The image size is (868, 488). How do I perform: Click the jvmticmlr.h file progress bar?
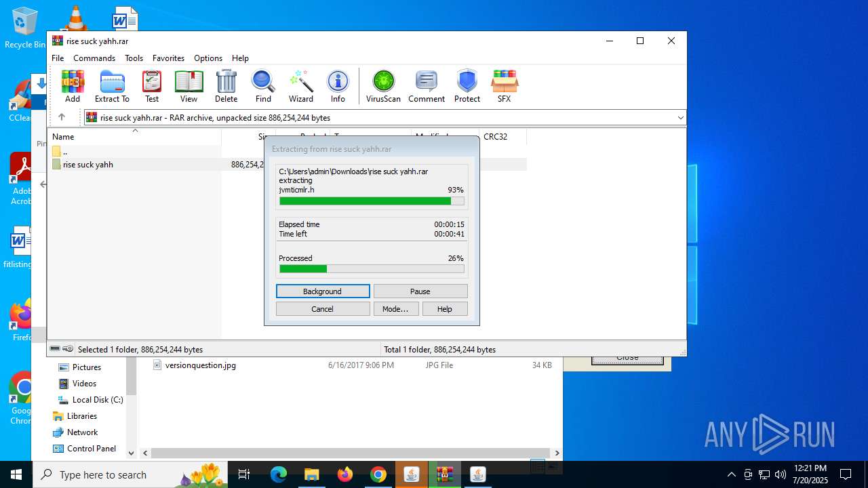[x=372, y=201]
